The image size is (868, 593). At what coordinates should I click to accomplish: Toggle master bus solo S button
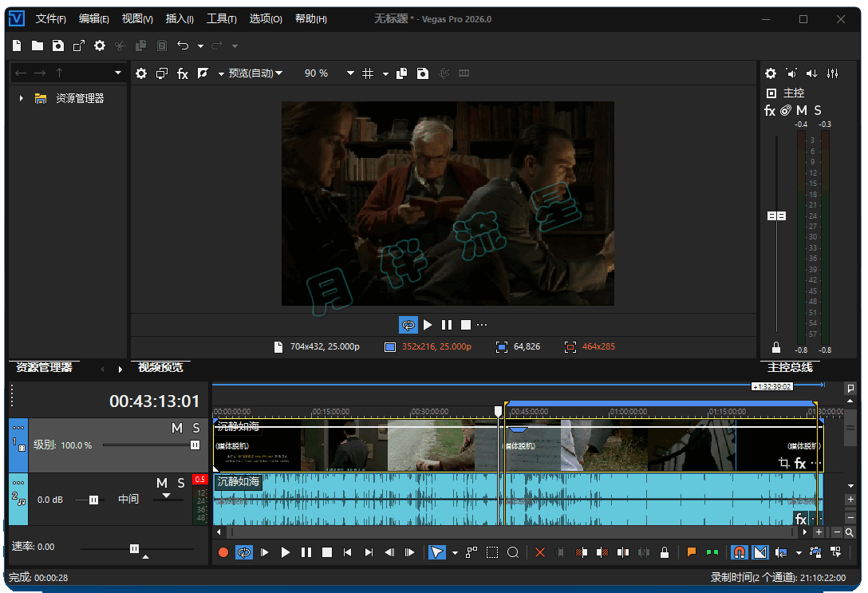(x=818, y=111)
